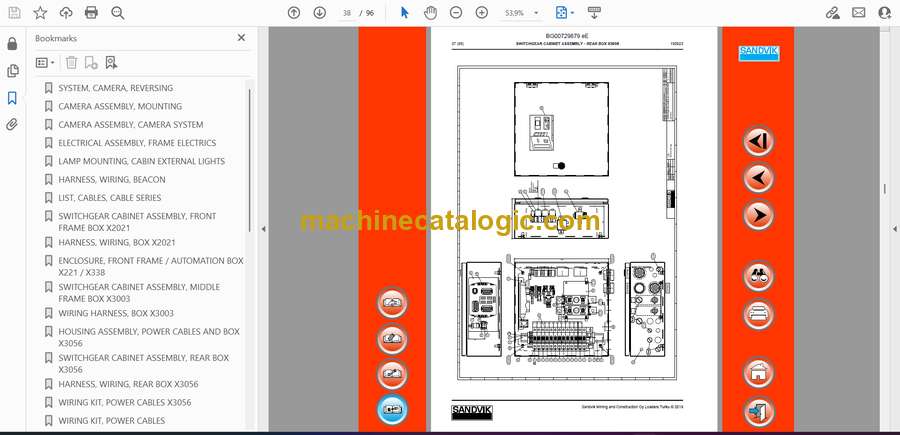This screenshot has height=435, width=900.
Task: Send document by email envelope icon
Action: 859,13
